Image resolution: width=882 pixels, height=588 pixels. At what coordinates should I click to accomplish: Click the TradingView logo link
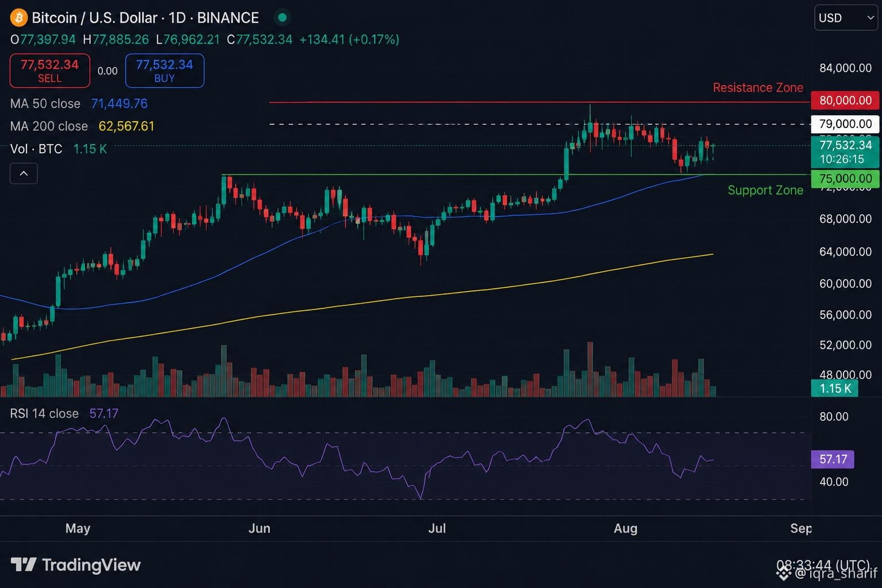point(76,565)
